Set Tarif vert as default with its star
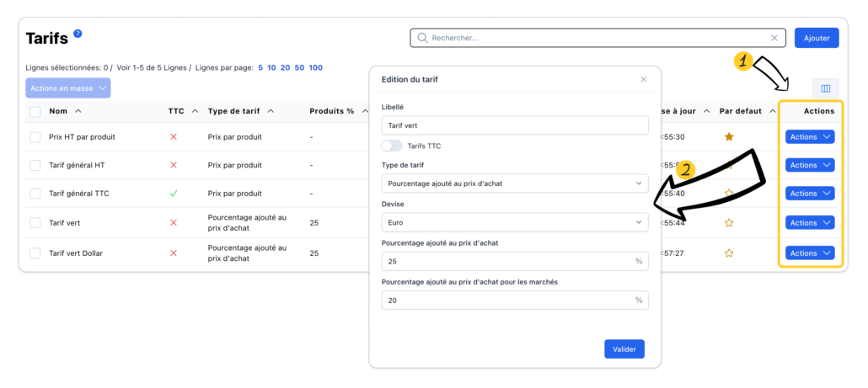This screenshot has width=868, height=388. click(x=729, y=223)
